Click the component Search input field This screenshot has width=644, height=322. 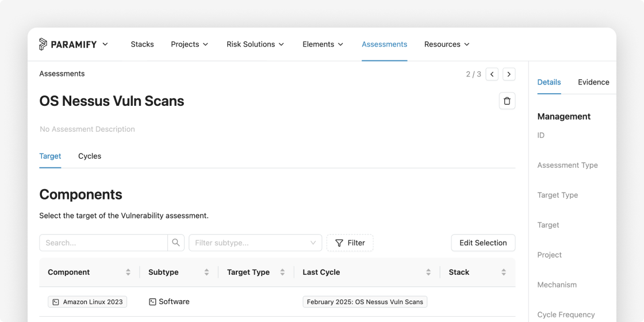(x=103, y=243)
